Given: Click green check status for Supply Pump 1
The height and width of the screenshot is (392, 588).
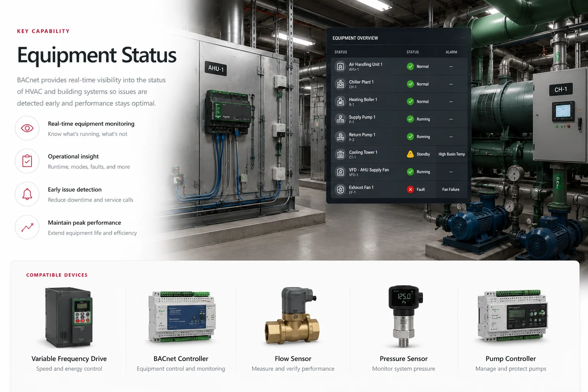Looking at the screenshot, I should click(x=410, y=119).
